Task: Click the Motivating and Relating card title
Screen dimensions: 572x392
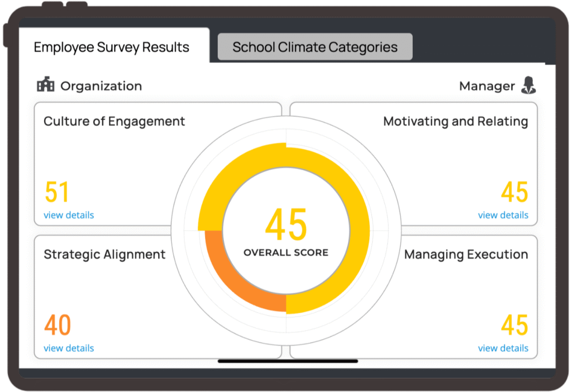Action: (x=455, y=121)
